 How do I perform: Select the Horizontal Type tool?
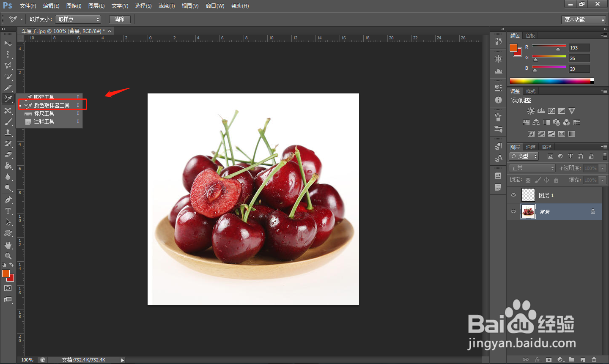coord(8,211)
